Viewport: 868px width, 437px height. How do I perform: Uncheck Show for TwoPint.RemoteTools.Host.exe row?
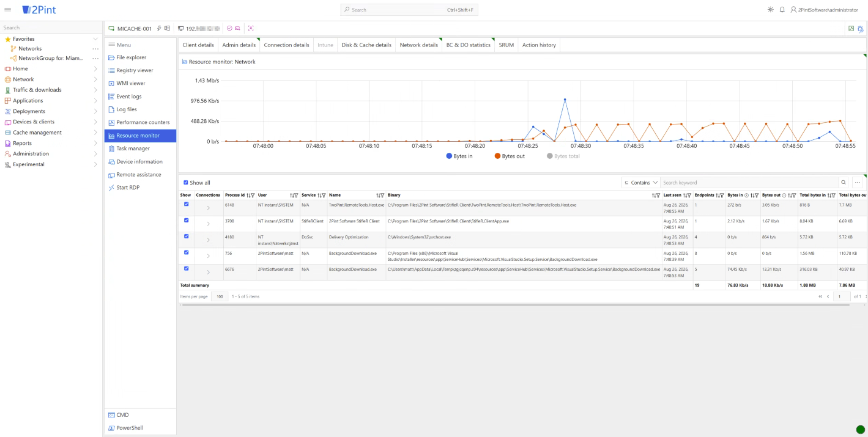click(x=186, y=204)
